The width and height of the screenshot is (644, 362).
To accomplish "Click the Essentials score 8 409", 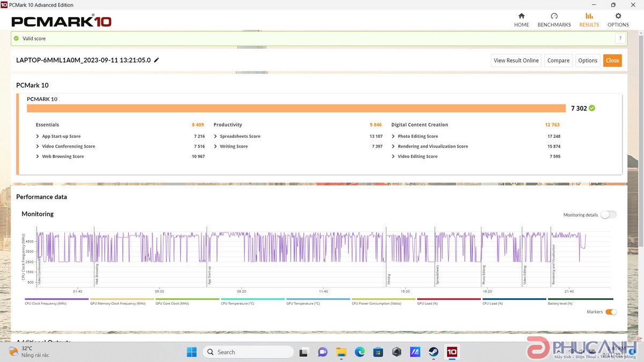I will tap(198, 125).
